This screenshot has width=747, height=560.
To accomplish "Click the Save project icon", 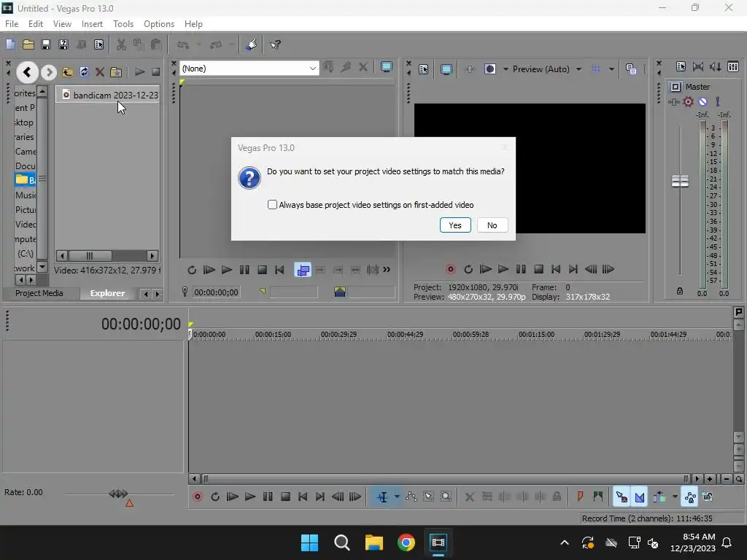I will [x=46, y=44].
